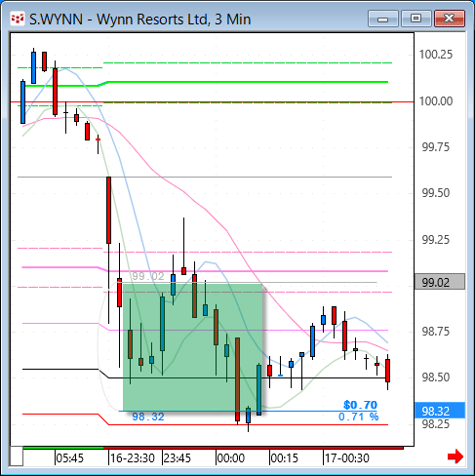Screen dimensions: 475x476
Task: Click the 0.71 % measurement value
Action: coord(359,416)
